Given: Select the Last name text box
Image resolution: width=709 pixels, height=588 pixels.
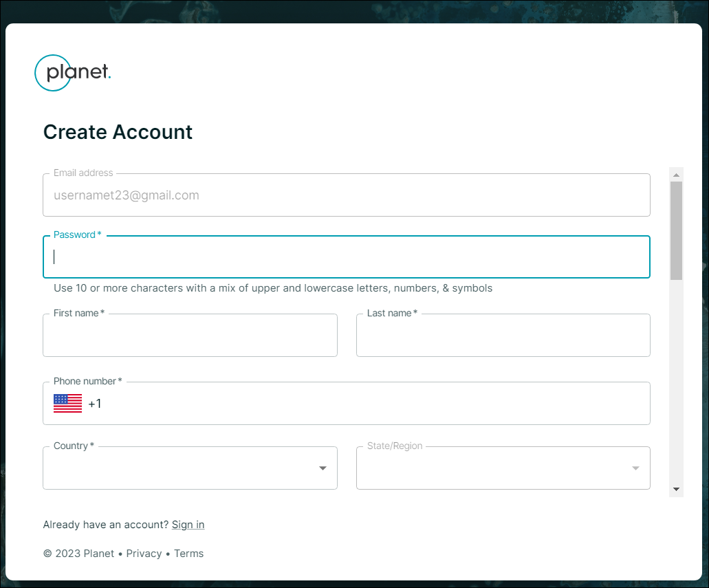Looking at the screenshot, I should click(x=503, y=336).
